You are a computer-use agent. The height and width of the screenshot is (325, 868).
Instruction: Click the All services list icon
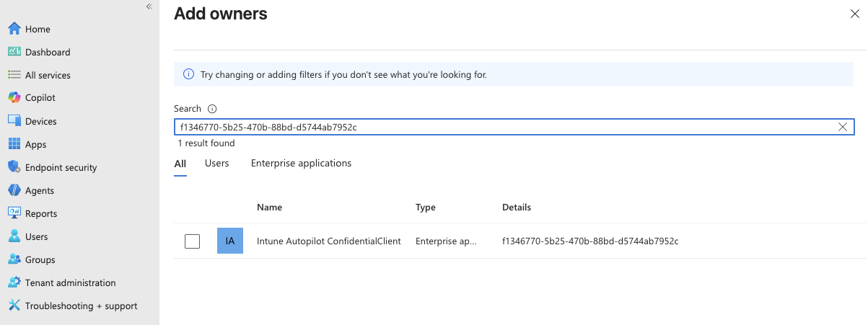14,75
